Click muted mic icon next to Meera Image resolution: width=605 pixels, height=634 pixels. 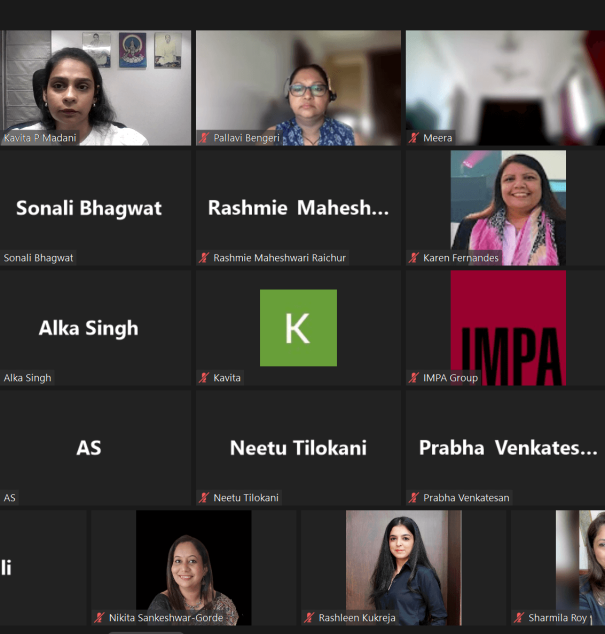pos(414,138)
